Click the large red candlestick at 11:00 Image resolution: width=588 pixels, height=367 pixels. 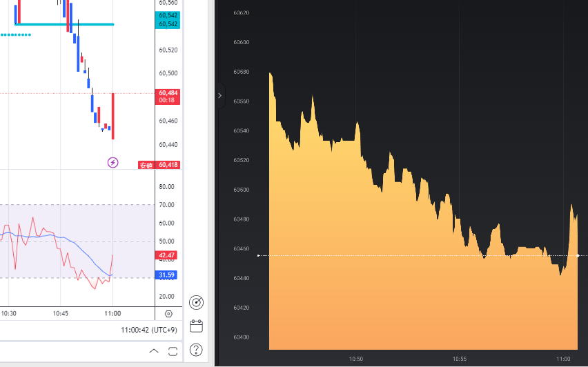coord(112,116)
